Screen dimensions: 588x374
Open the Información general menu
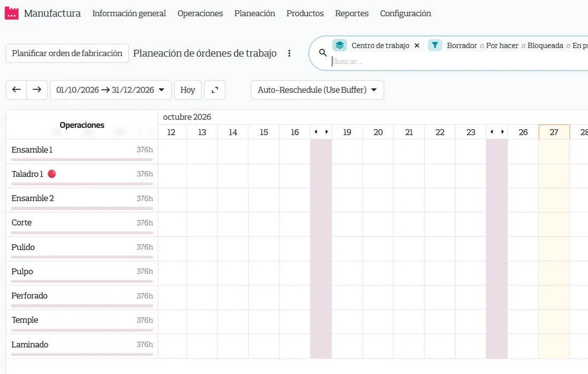[129, 13]
